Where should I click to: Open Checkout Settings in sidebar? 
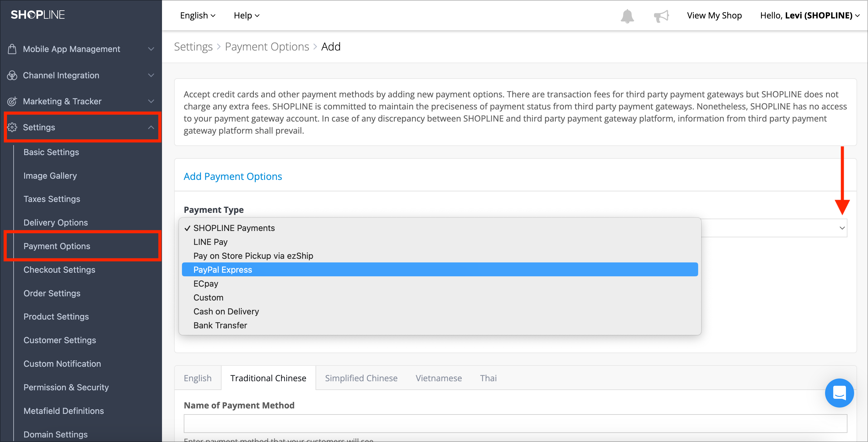click(59, 270)
